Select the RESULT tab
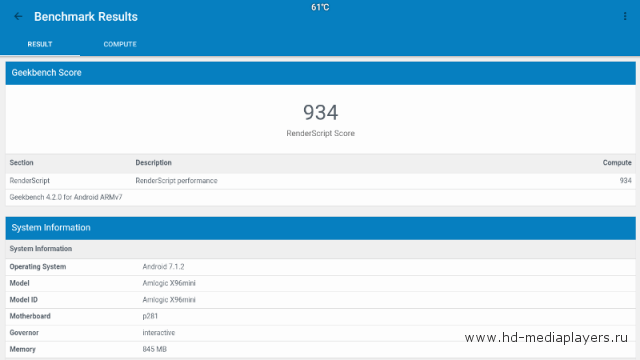This screenshot has height=360, width=640. point(40,44)
